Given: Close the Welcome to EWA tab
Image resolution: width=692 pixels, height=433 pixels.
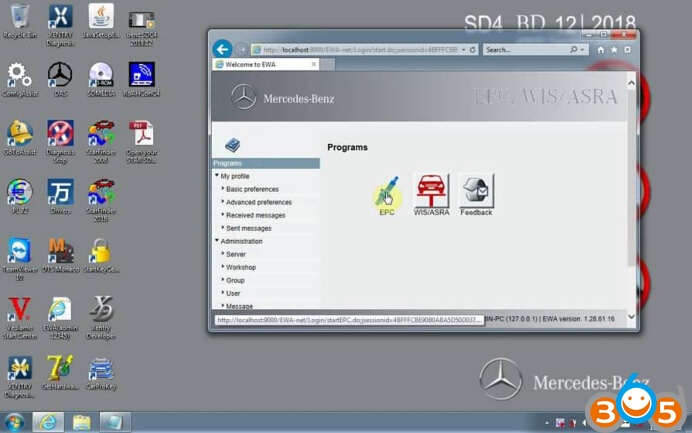Looking at the screenshot, I should [314, 64].
